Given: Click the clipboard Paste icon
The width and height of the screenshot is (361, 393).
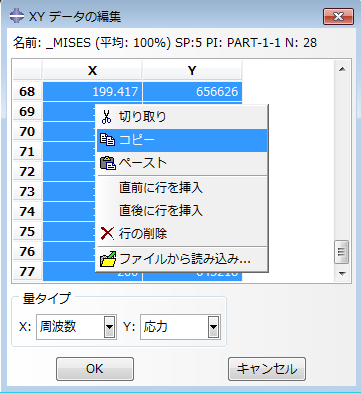Looking at the screenshot, I should click(x=108, y=163).
